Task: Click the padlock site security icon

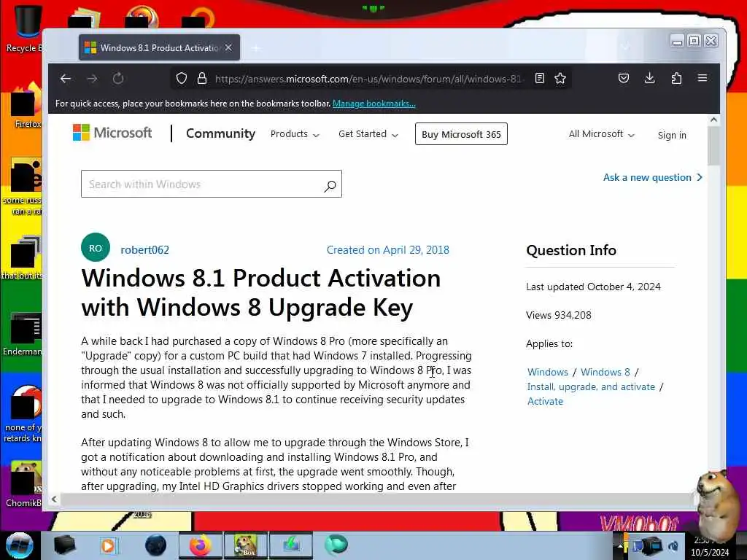Action: click(202, 79)
